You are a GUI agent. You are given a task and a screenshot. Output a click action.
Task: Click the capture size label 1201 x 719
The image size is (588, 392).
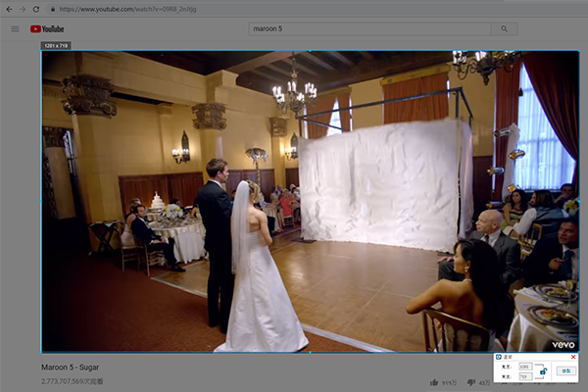(x=56, y=46)
